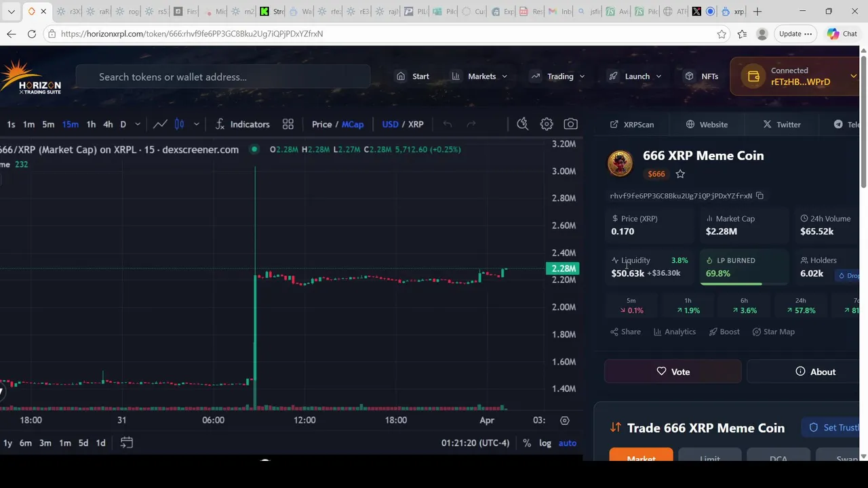The width and height of the screenshot is (868, 488).
Task: Select the D daily timeframe
Action: tap(123, 124)
